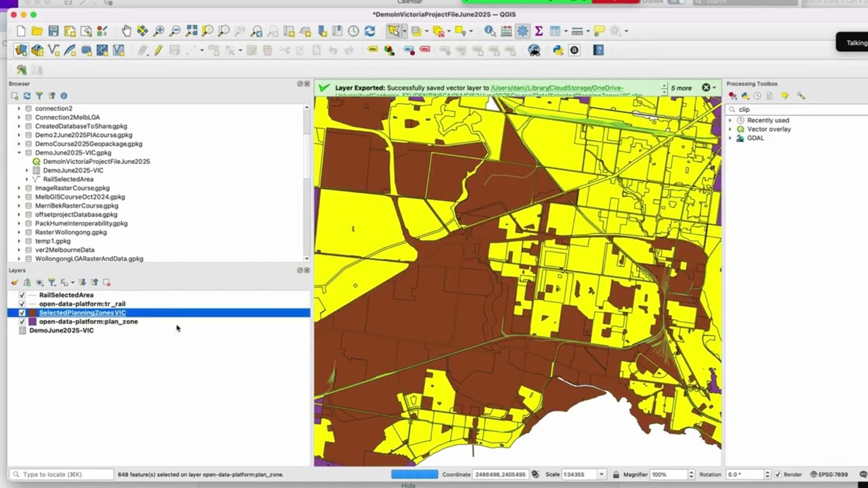
Task: Select the Pan Map hand tool
Action: click(x=126, y=31)
